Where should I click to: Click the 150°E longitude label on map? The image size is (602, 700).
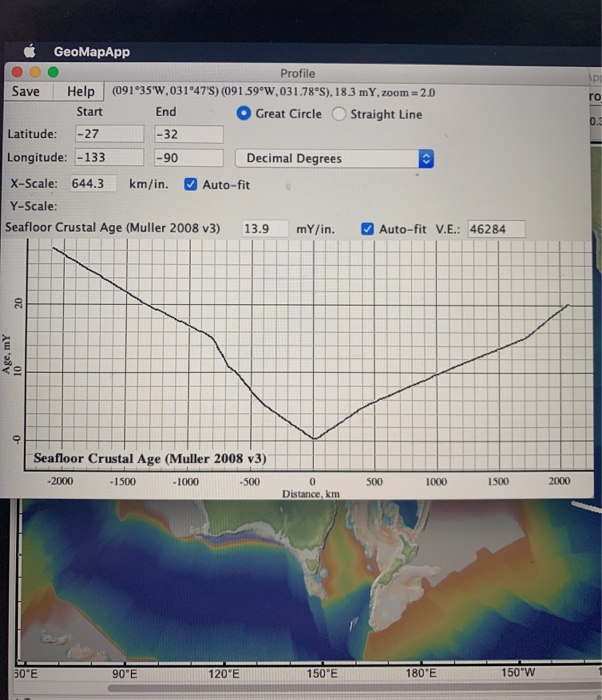click(322, 673)
